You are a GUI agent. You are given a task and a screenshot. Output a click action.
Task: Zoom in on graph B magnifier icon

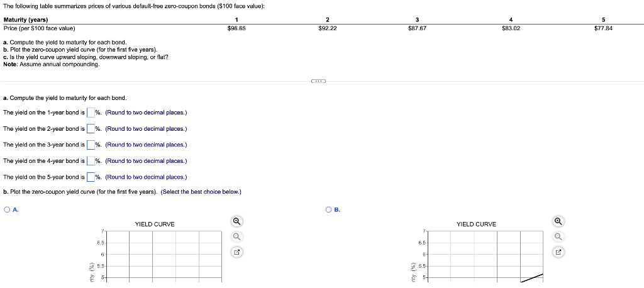(x=558, y=221)
